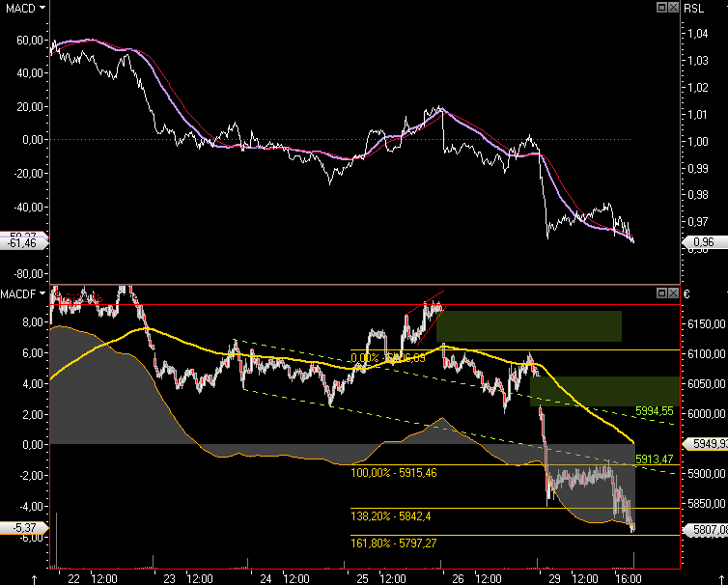Maximize the MACDF price chart panel
Viewport: 728px width, 585px height.
point(661,292)
